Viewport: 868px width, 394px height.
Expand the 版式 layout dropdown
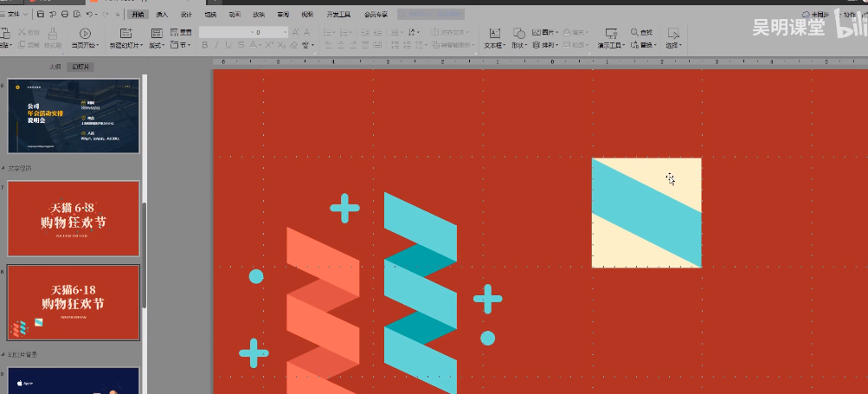coord(157,45)
